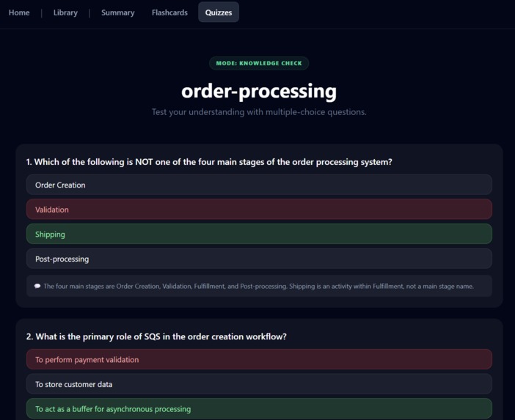Image resolution: width=515 pixels, height=420 pixels.
Task: Select the Quizzes tab
Action: pos(219,12)
